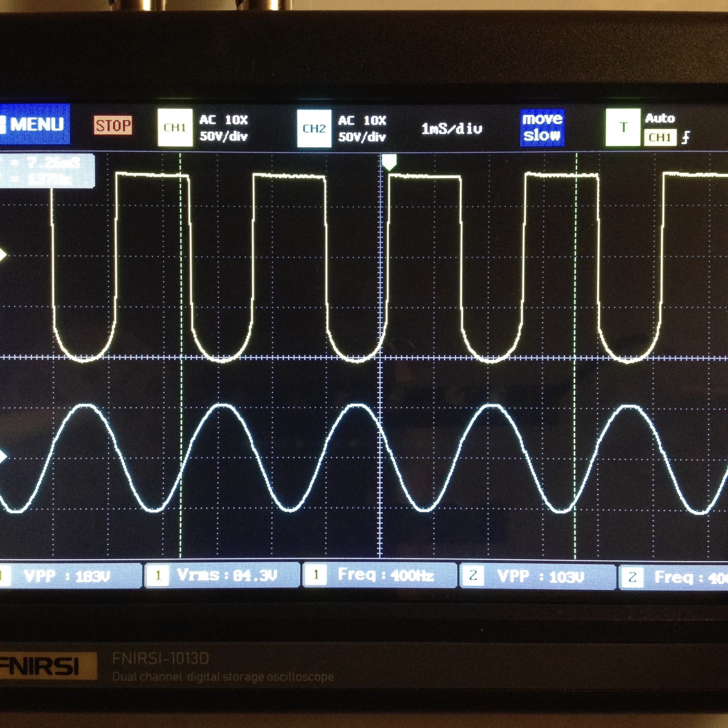Tap the move slow button
The width and height of the screenshot is (728, 728).
coord(542,127)
